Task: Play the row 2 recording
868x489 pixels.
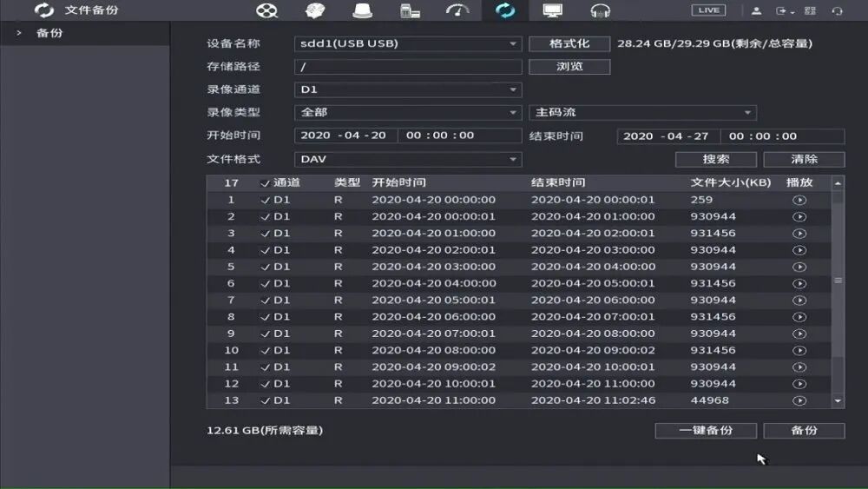Action: (799, 217)
